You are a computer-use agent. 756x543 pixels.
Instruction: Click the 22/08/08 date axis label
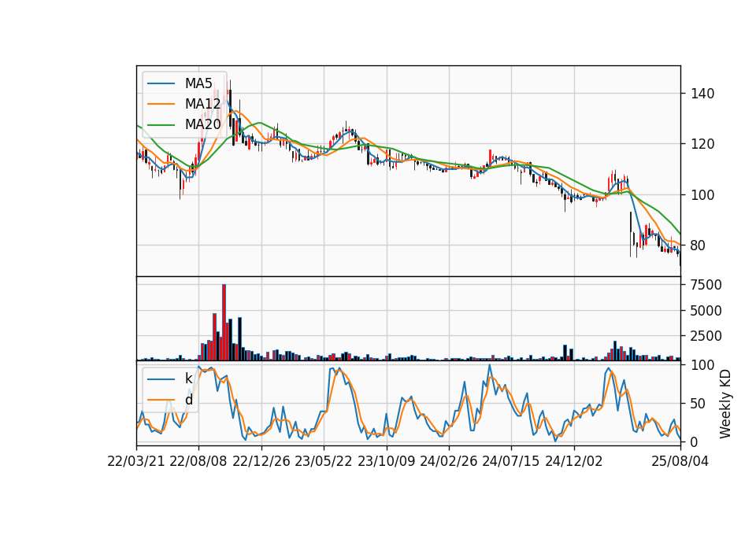coord(198,461)
